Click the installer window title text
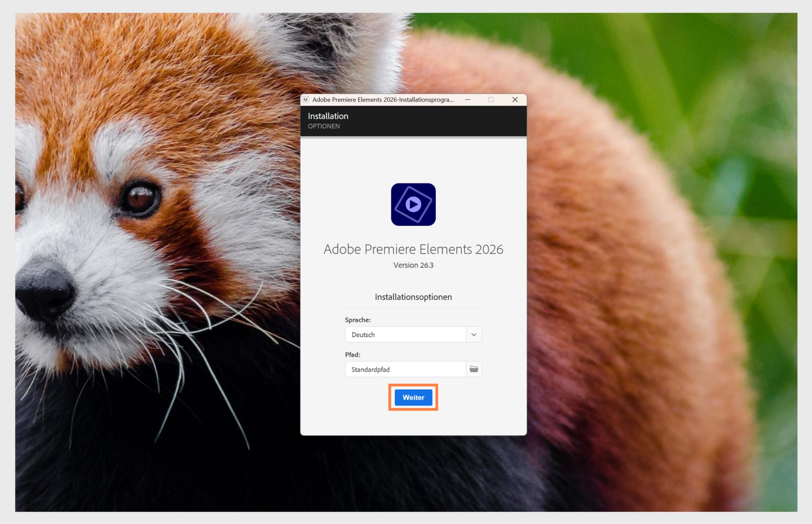812x524 pixels. click(x=383, y=100)
